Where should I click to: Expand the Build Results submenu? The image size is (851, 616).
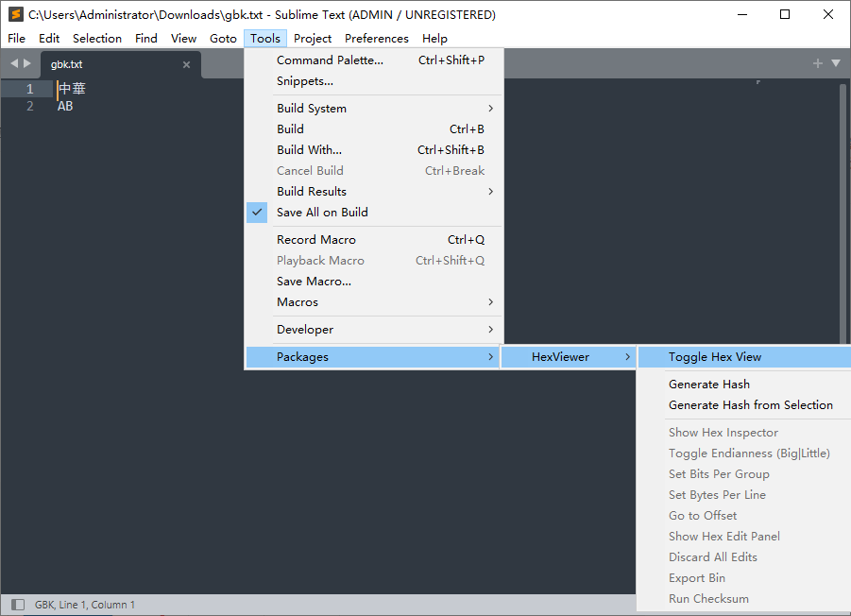(374, 192)
